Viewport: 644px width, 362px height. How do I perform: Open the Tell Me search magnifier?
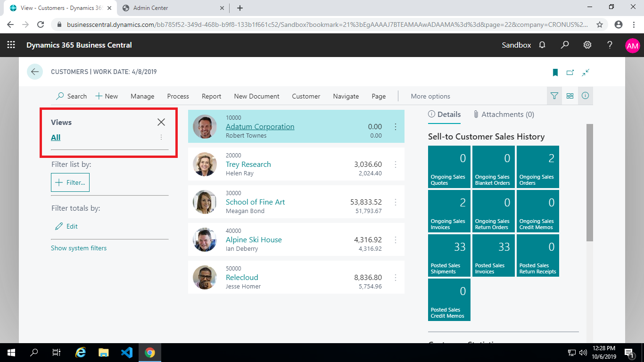(565, 45)
